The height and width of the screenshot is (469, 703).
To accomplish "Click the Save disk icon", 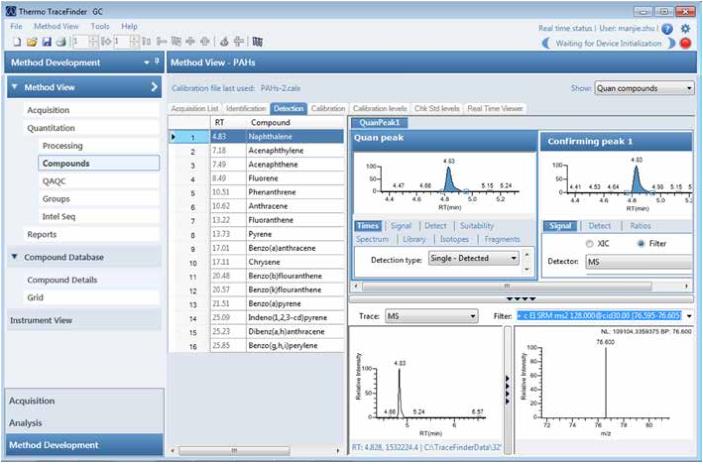I will (46, 42).
